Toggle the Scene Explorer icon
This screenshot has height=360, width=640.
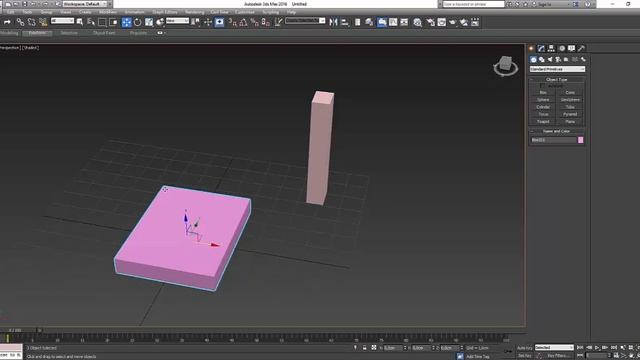click(x=358, y=22)
